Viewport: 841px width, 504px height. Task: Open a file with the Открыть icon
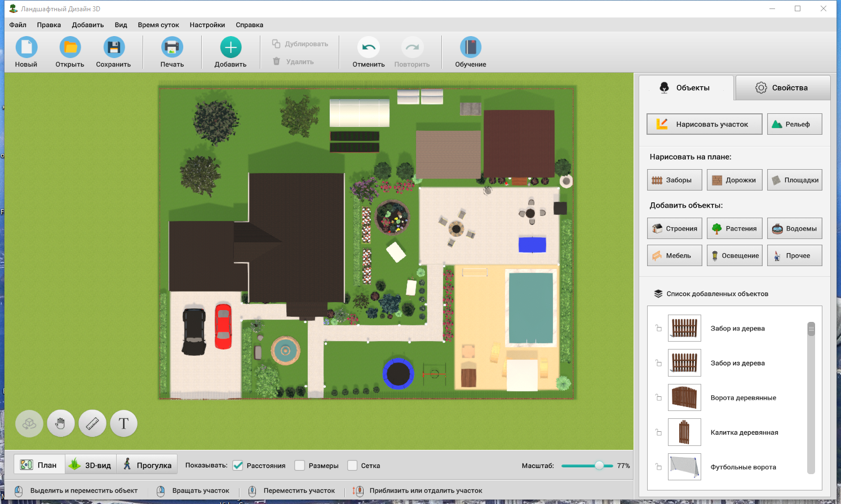(70, 47)
